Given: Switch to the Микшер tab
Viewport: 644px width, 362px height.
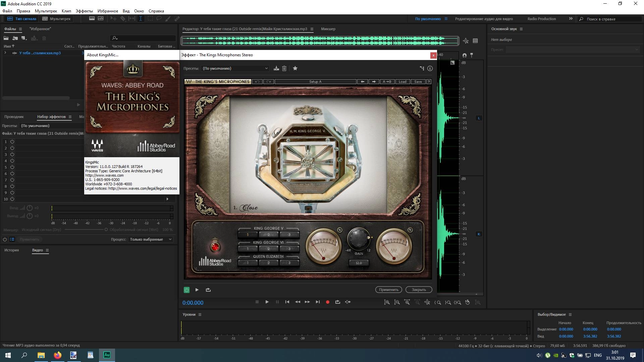Looking at the screenshot, I should tap(328, 29).
